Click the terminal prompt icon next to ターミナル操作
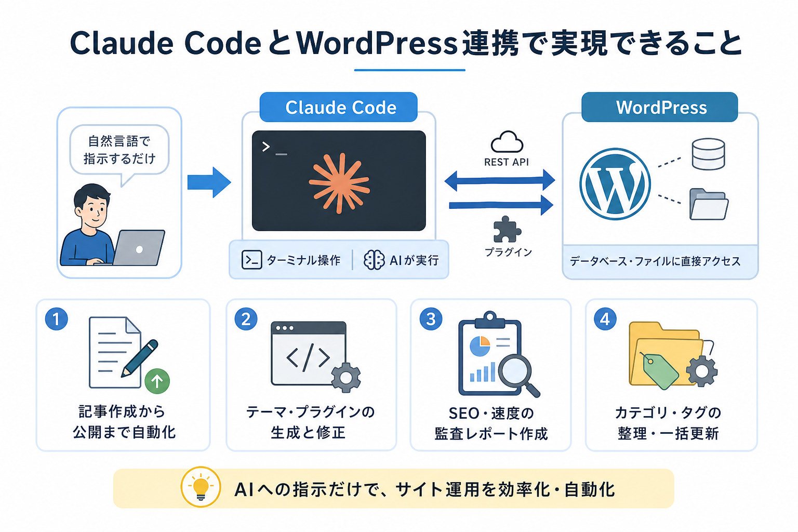Viewport: 798px width, 532px height. pyautogui.click(x=252, y=260)
